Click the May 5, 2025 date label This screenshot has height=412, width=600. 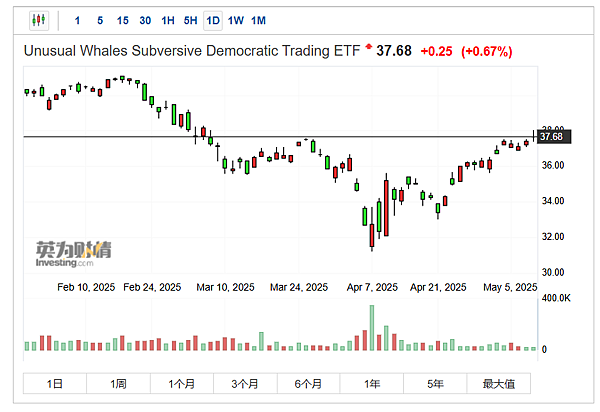tap(510, 287)
